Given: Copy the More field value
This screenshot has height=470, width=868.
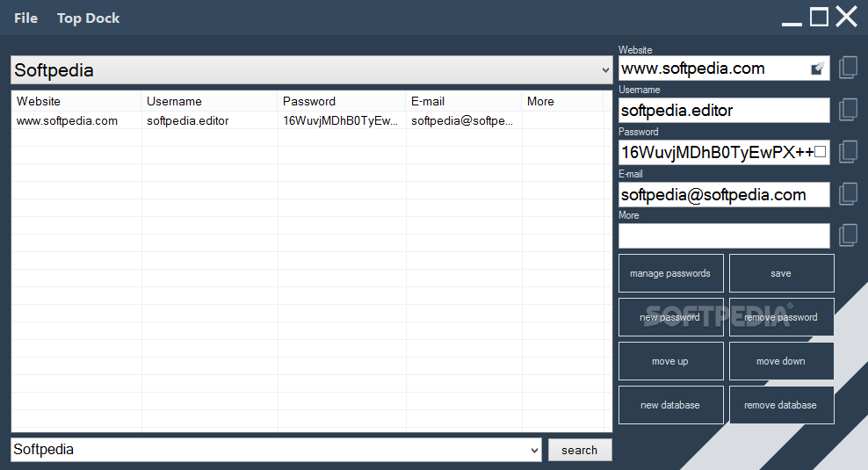Looking at the screenshot, I should (848, 235).
